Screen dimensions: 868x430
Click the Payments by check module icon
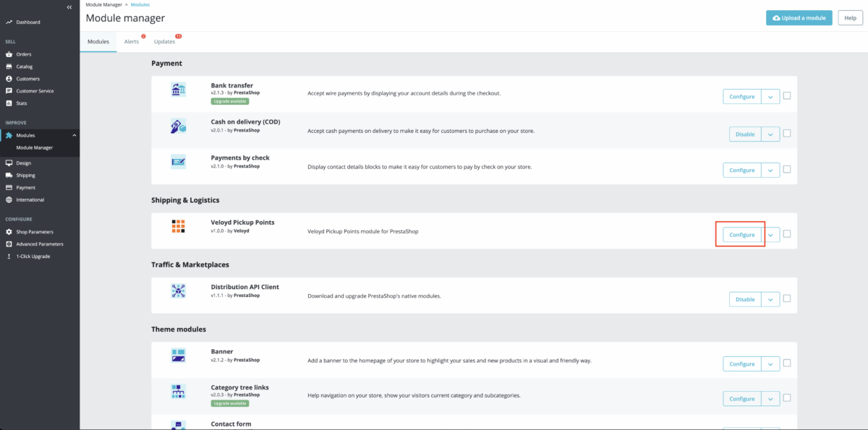[179, 162]
